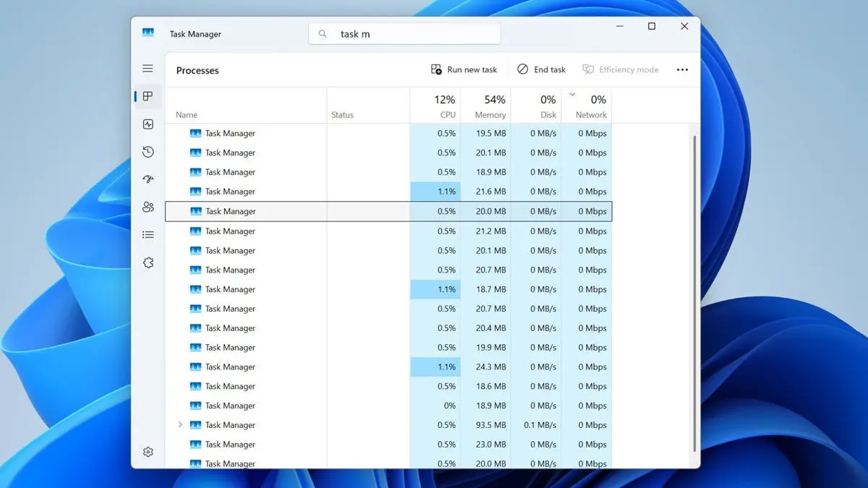
Task: Open the Startup apps view
Action: pos(148,179)
